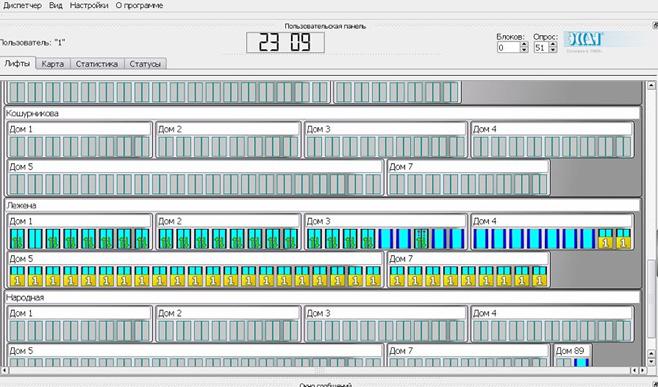Viewport: 658px width, 387px height.
Task: Click the Пользователь: "1" label
Action: [32, 42]
